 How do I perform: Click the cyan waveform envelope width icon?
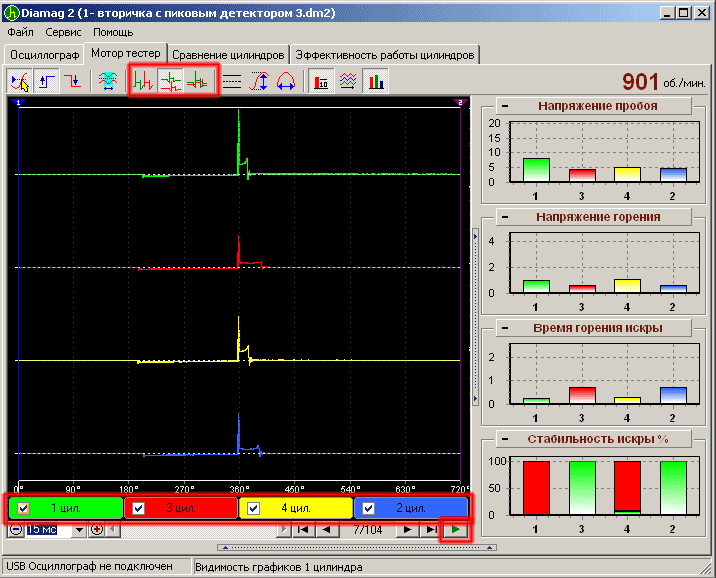(x=108, y=81)
